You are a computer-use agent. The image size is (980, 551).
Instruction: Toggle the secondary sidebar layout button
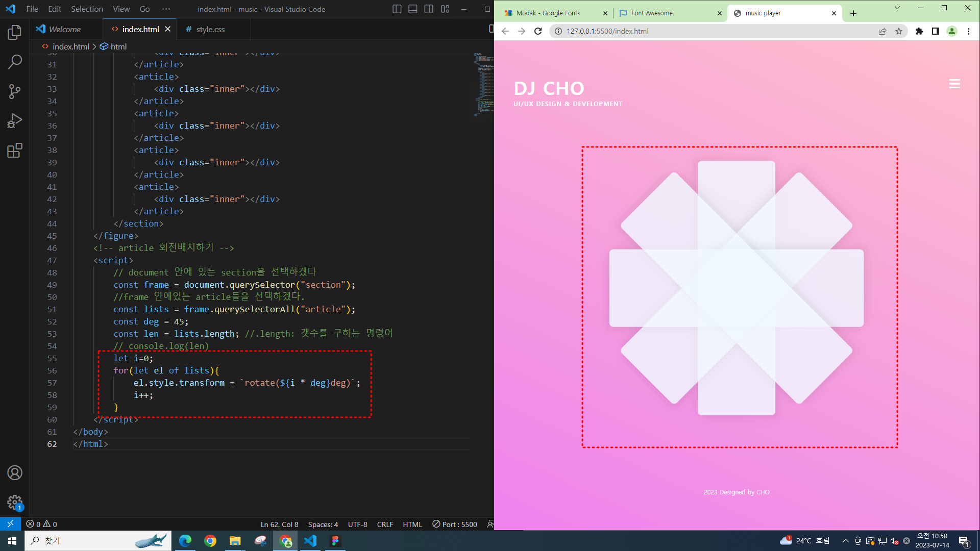(429, 9)
